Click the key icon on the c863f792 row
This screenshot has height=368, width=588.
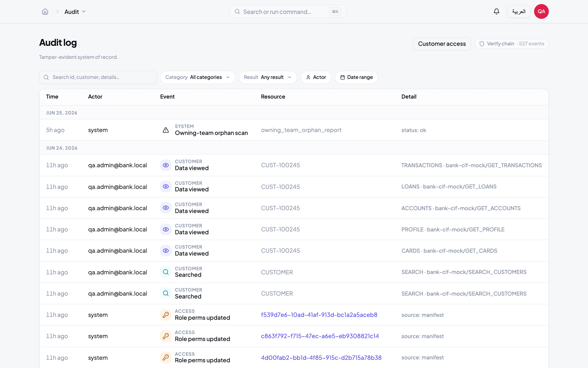tap(166, 336)
